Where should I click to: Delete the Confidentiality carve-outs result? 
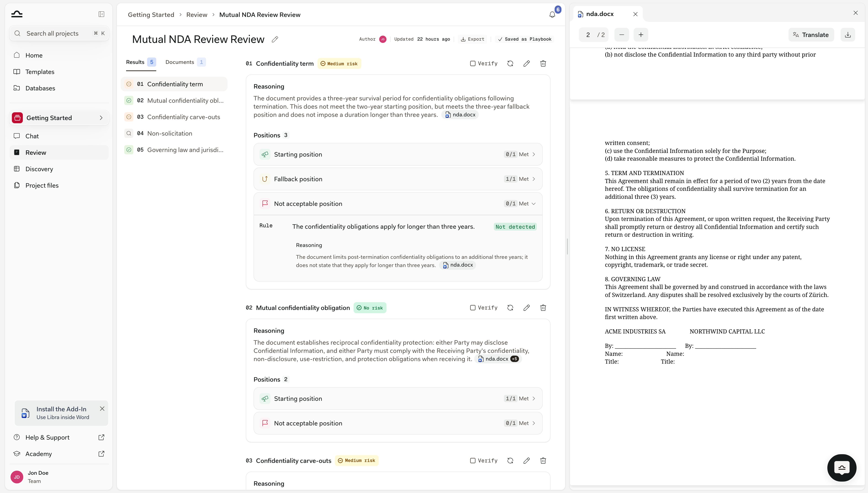[543, 461]
